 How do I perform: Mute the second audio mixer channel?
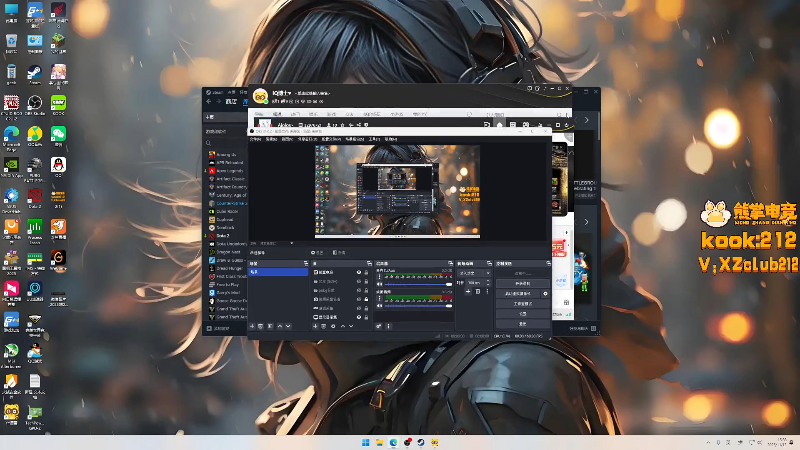(379, 306)
